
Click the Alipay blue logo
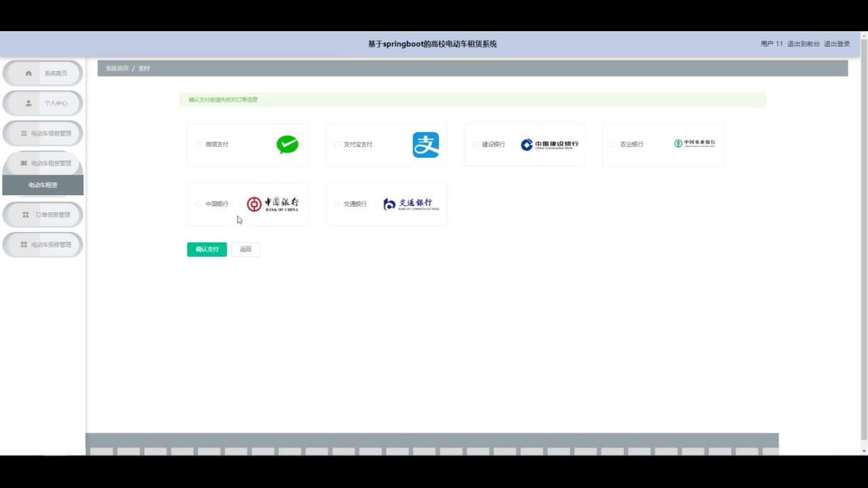tap(426, 145)
